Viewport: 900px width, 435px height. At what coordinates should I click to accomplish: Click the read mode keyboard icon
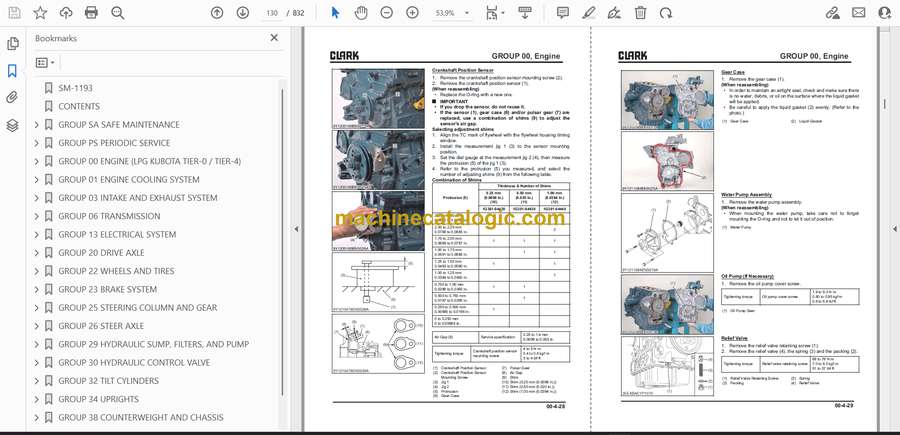(x=525, y=13)
